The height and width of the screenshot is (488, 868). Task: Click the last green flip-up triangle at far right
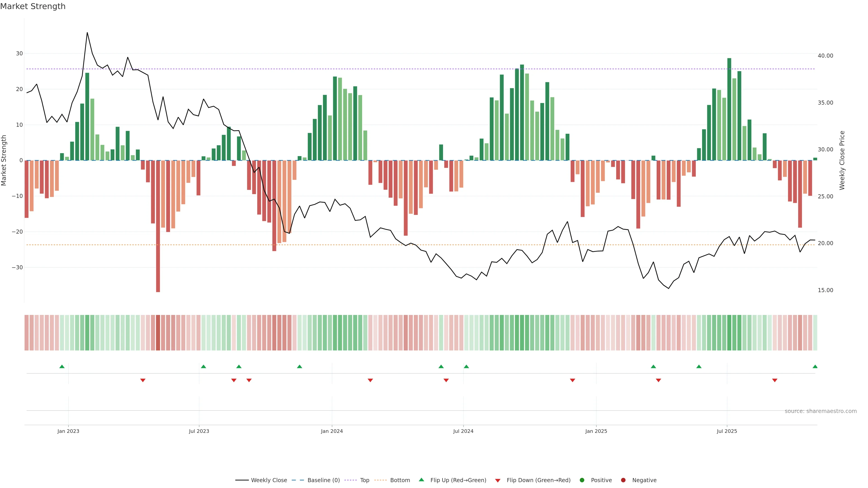tap(815, 366)
